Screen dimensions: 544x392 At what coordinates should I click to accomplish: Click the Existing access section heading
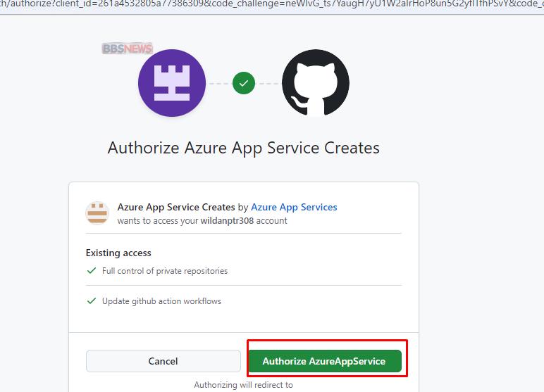click(x=118, y=253)
